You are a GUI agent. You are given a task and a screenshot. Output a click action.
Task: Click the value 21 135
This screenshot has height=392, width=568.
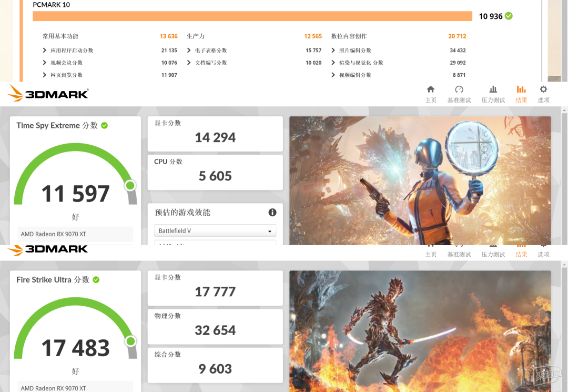coord(169,50)
